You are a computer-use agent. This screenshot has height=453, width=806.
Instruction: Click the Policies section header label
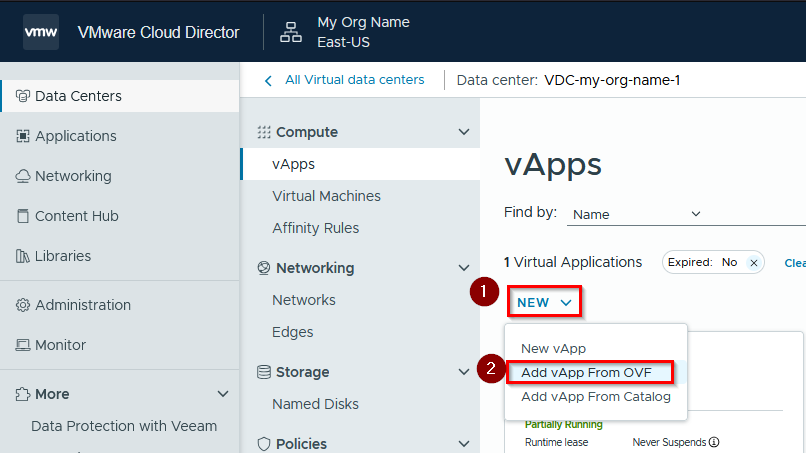tap(301, 444)
